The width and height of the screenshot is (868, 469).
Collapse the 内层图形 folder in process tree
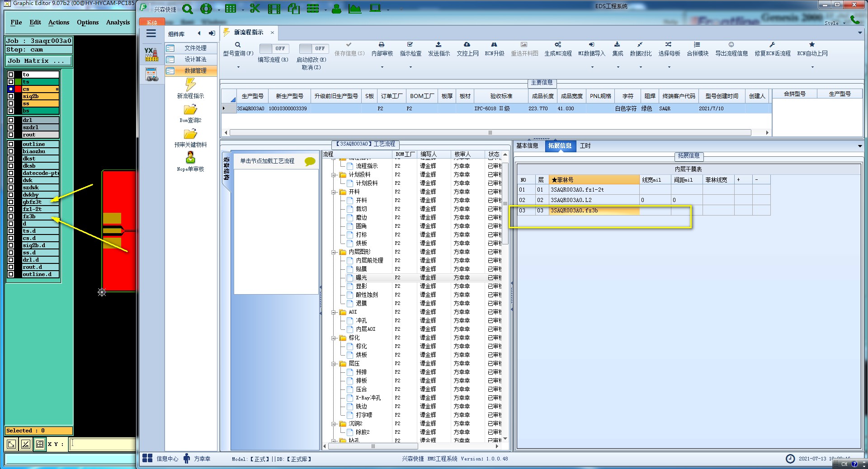pos(334,252)
